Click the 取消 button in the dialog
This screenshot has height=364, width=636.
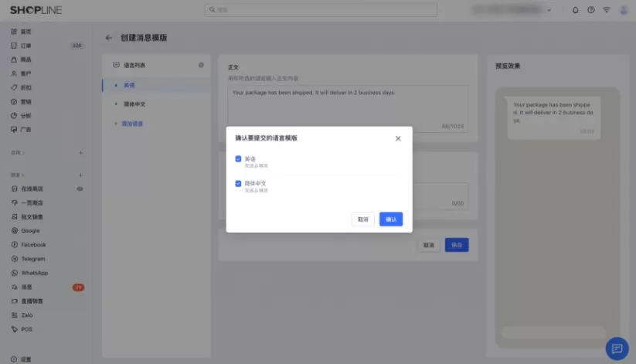(362, 219)
